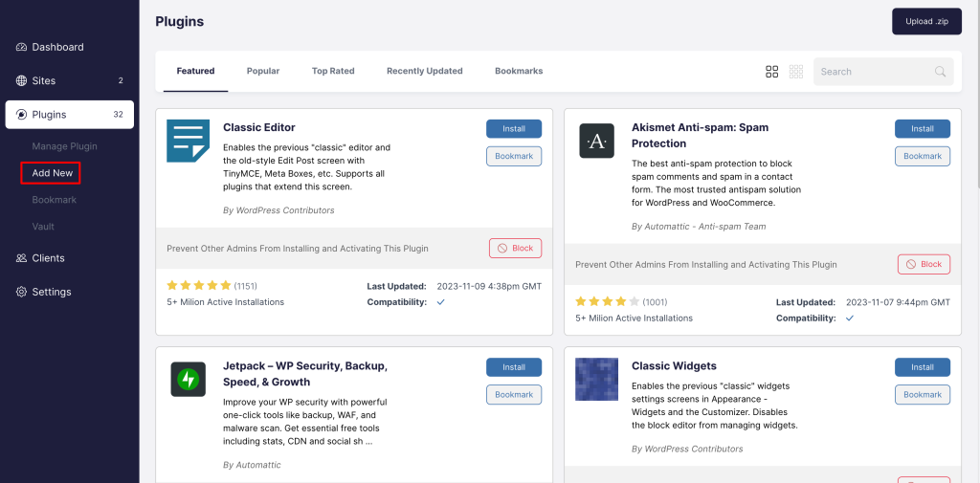Open the Recently Updated tab

424,71
